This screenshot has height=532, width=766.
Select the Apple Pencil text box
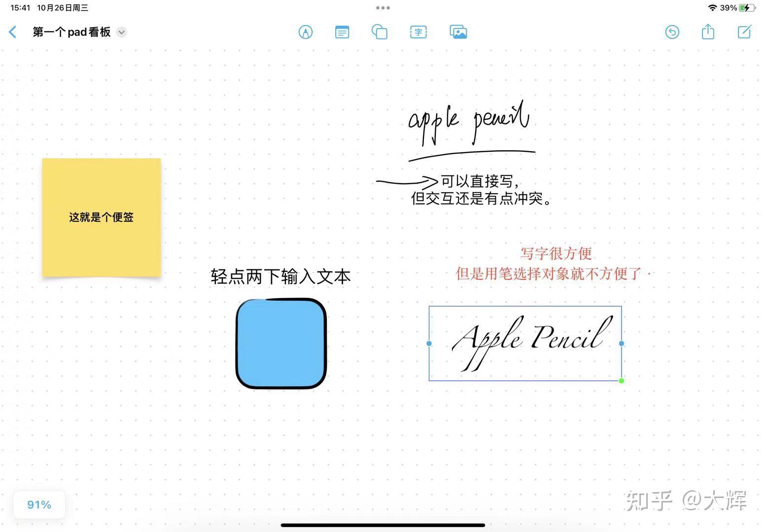525,343
